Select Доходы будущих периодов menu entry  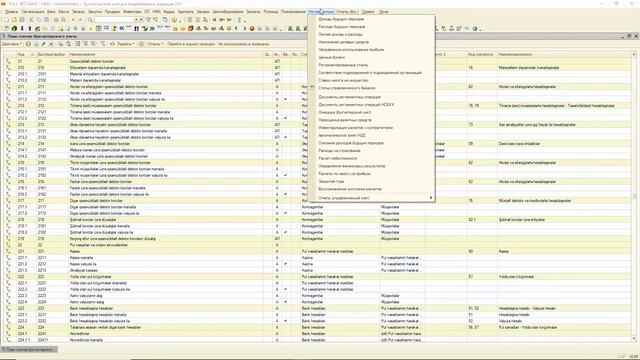point(341,19)
